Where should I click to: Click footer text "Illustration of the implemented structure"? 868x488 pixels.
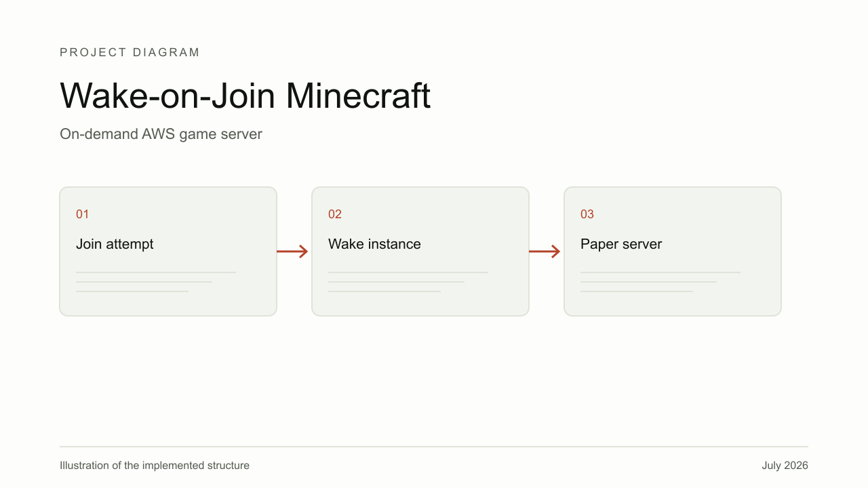tap(155, 466)
